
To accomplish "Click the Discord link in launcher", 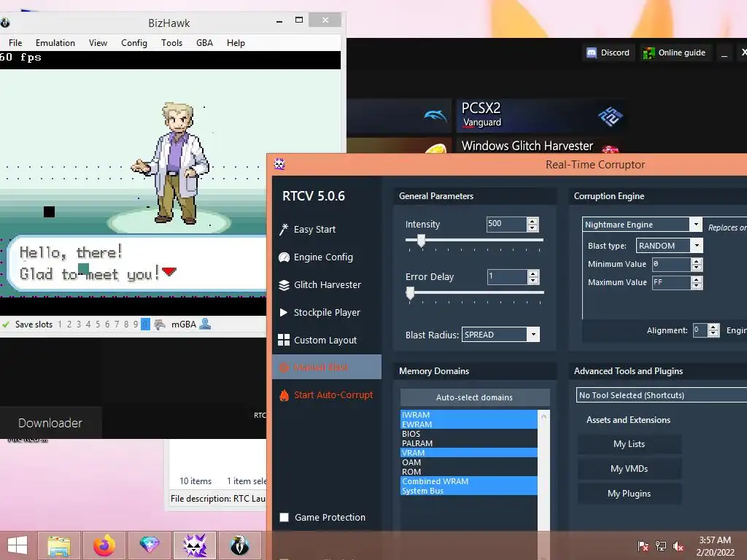I will pyautogui.click(x=608, y=52).
